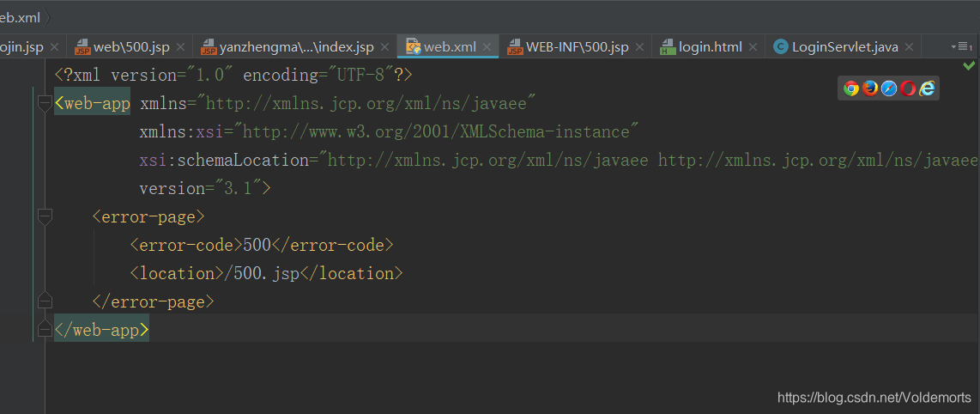Open page in Chrome browser
This screenshot has width=980, height=414.
(850, 88)
